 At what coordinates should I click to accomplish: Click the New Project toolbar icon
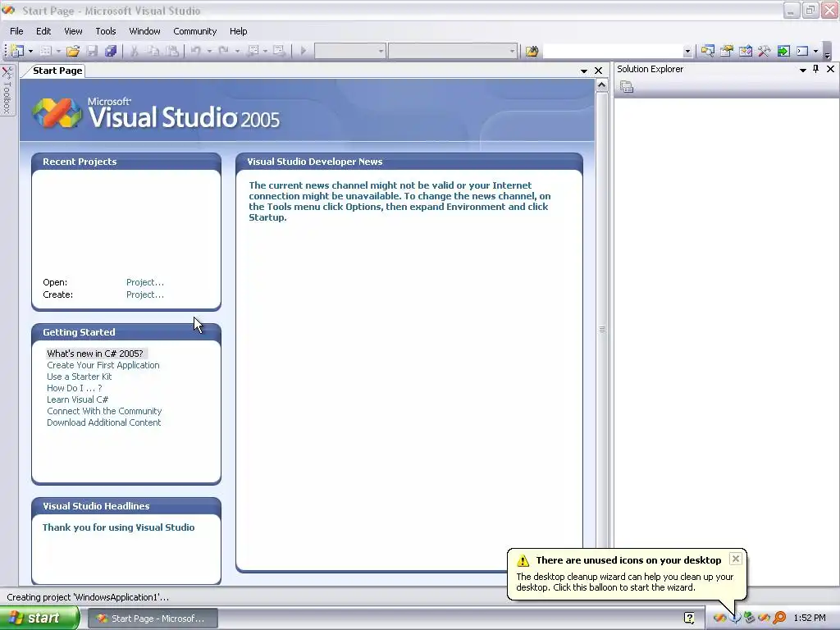17,51
